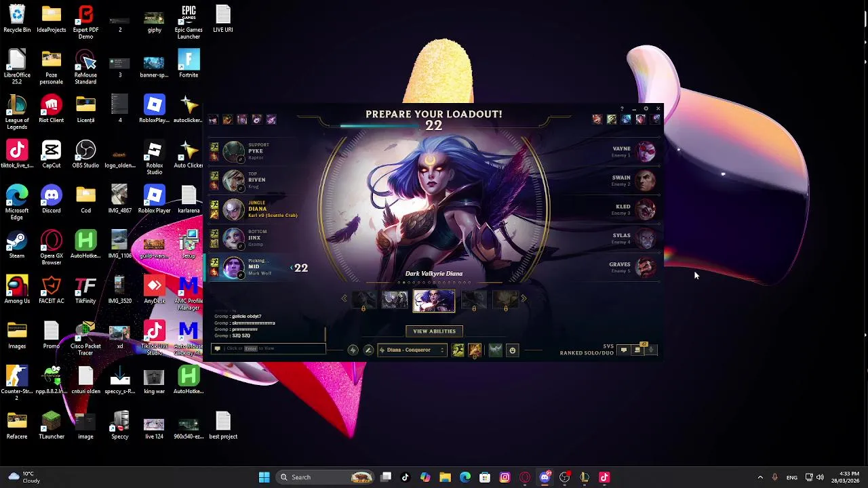The image size is (868, 488).
Task: Expand the system tray hidden icons chevron
Action: [760, 477]
